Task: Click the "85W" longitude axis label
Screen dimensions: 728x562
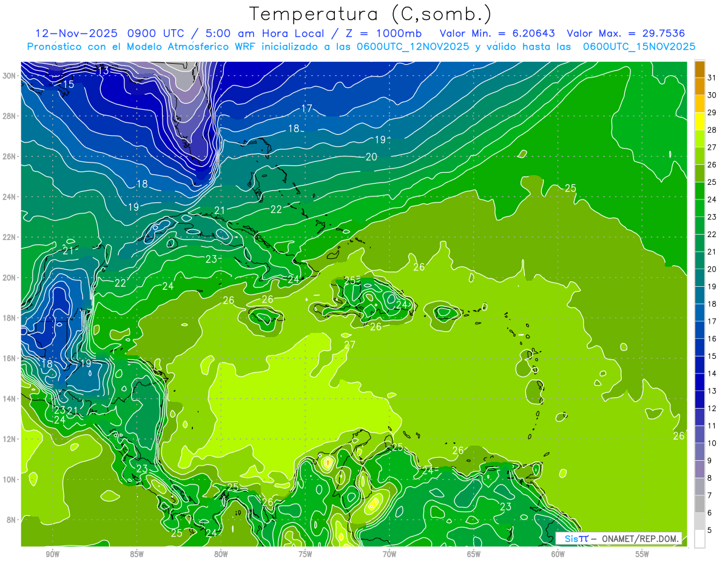Action: pos(137,554)
